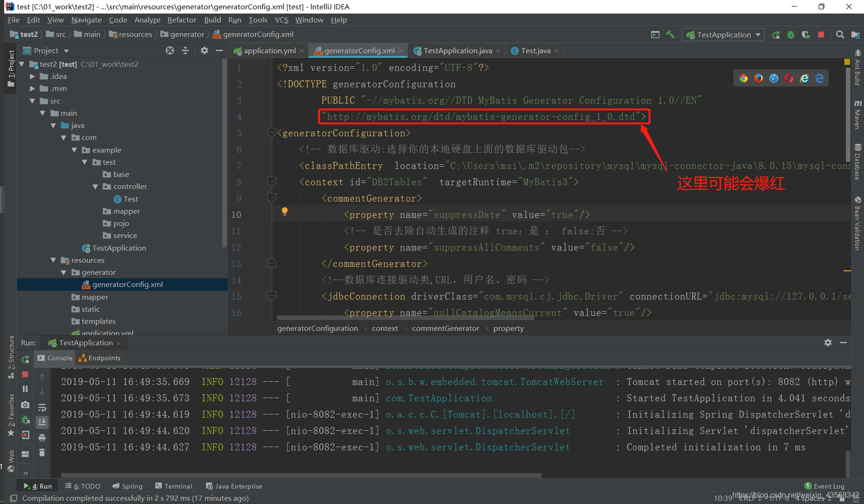
Task: Rerun TestApplication in Run panel
Action: (x=25, y=359)
